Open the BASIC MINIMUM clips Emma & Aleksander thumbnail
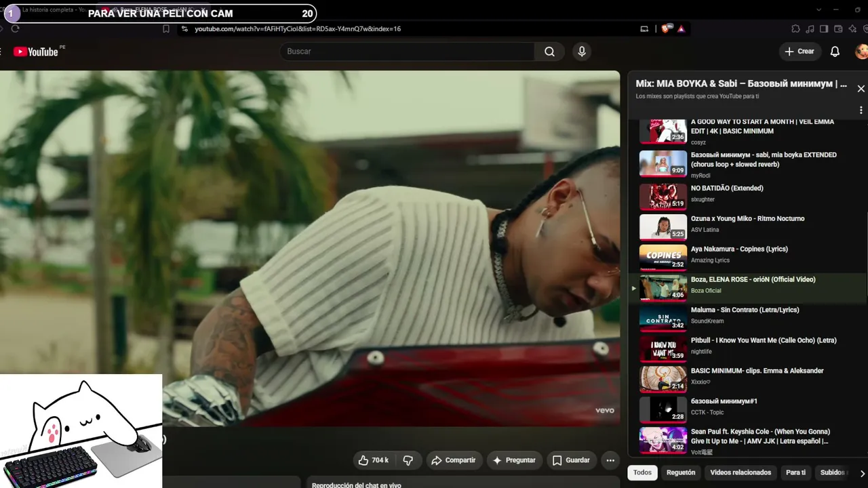Viewport: 868px width, 488px height. coord(663,380)
